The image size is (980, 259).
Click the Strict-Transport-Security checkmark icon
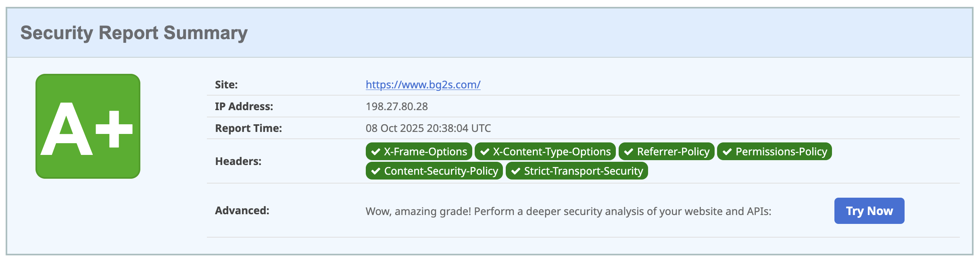tap(516, 171)
